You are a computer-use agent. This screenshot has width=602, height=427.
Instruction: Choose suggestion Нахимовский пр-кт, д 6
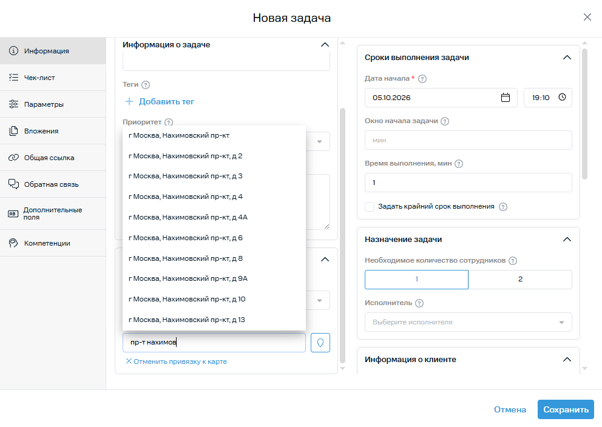tap(214, 238)
